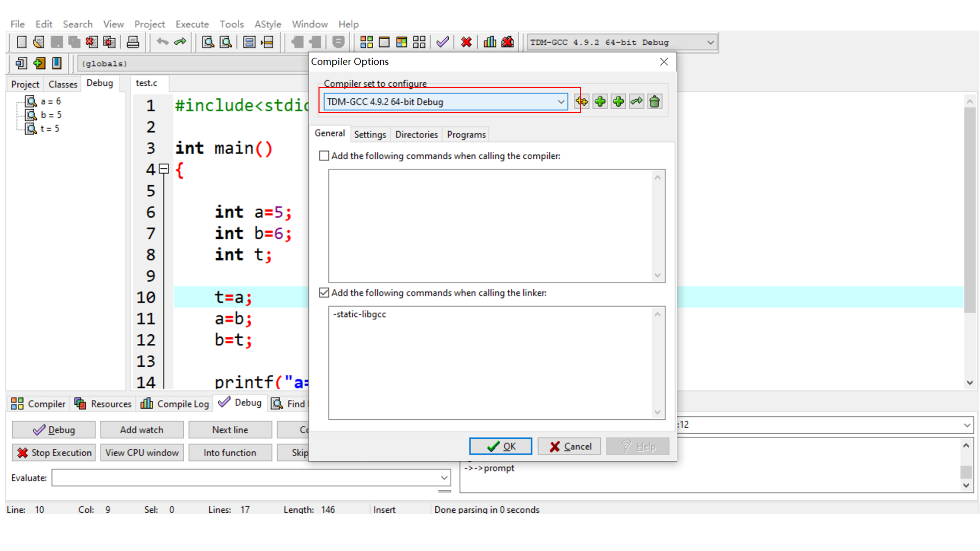Enable adding commands when calling the compiler
Screen dimensions: 980x551
(324, 156)
